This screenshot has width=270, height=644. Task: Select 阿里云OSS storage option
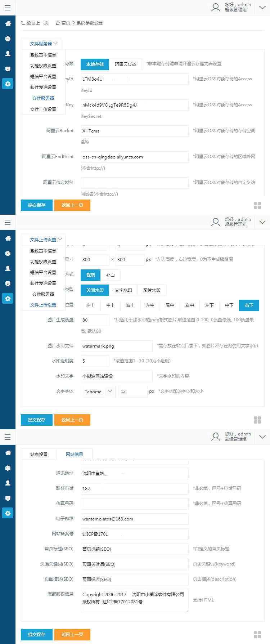[126, 64]
